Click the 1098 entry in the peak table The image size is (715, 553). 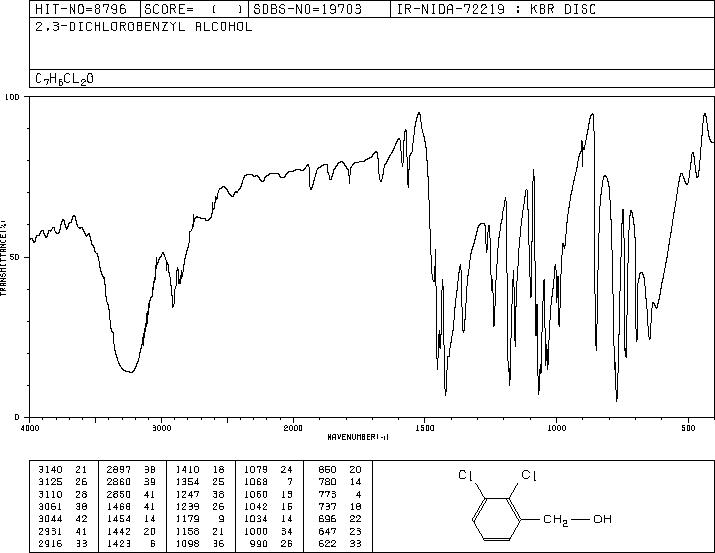coord(187,544)
